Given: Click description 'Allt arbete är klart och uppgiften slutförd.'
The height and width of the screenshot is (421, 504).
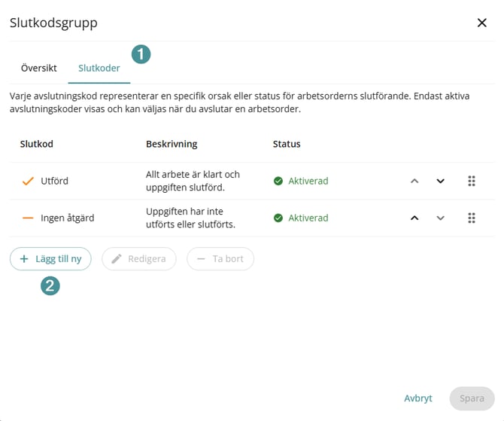Looking at the screenshot, I should click(193, 181).
